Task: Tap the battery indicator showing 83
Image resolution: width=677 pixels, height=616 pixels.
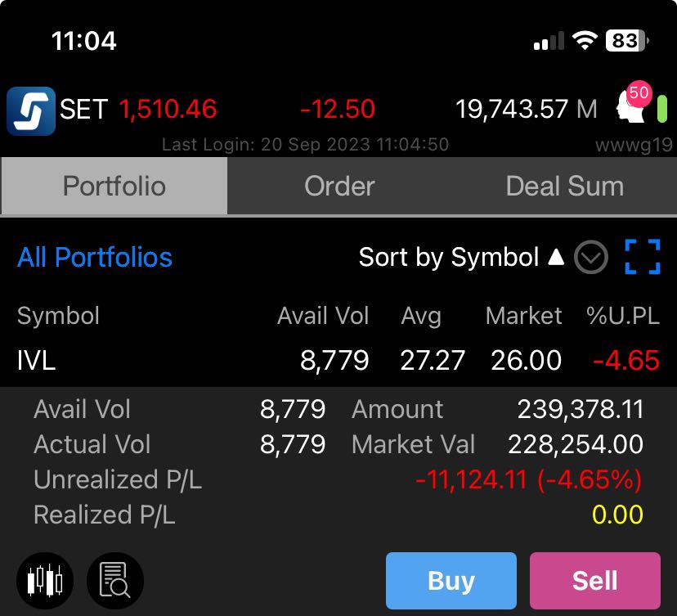Action: (627, 41)
